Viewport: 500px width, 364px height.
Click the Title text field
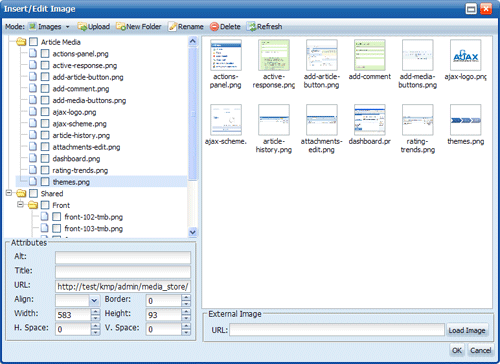coord(123,272)
